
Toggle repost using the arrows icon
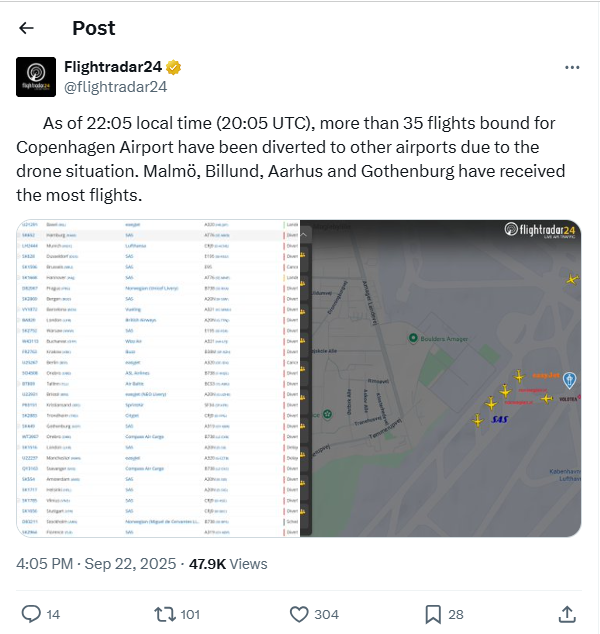coord(165,613)
